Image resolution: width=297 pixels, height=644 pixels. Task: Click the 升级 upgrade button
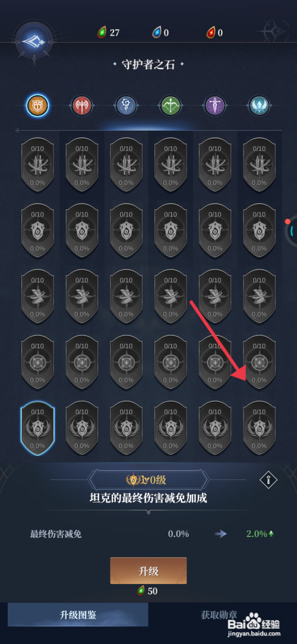click(148, 571)
